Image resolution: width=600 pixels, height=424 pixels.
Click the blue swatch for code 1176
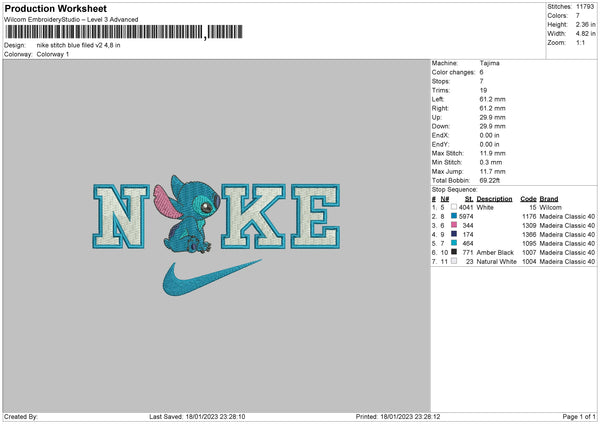click(x=454, y=216)
